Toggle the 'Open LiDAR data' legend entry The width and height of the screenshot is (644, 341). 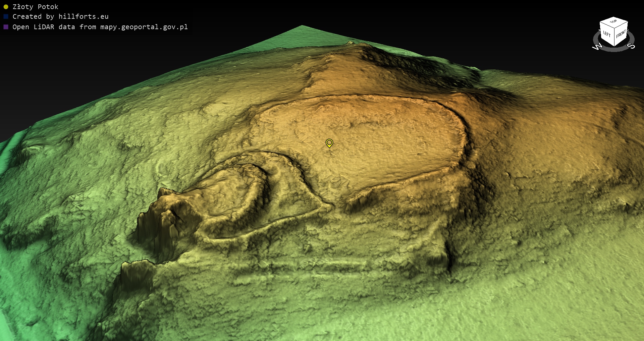pos(100,27)
